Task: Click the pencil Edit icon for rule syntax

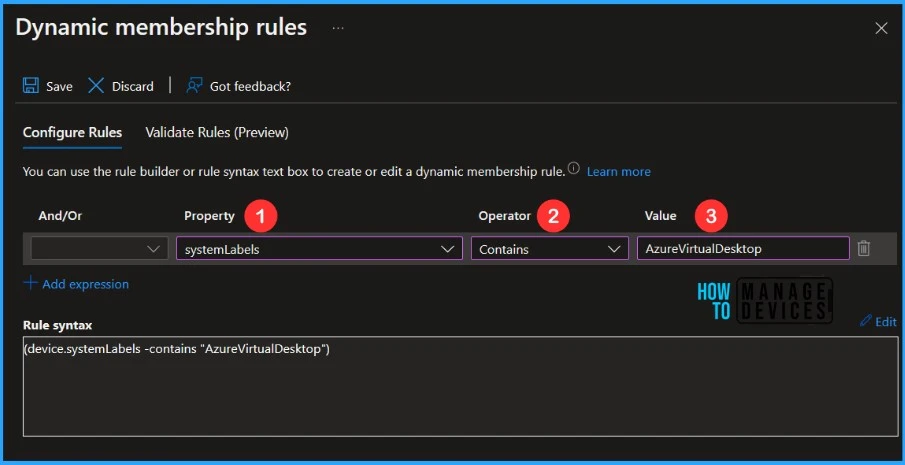Action: 865,321
